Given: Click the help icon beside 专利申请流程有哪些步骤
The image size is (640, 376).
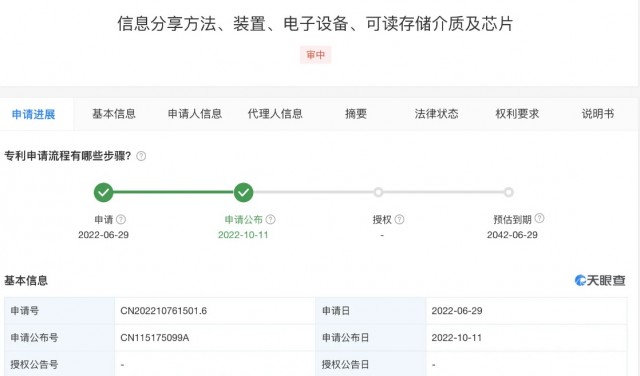Looking at the screenshot, I should [x=141, y=156].
